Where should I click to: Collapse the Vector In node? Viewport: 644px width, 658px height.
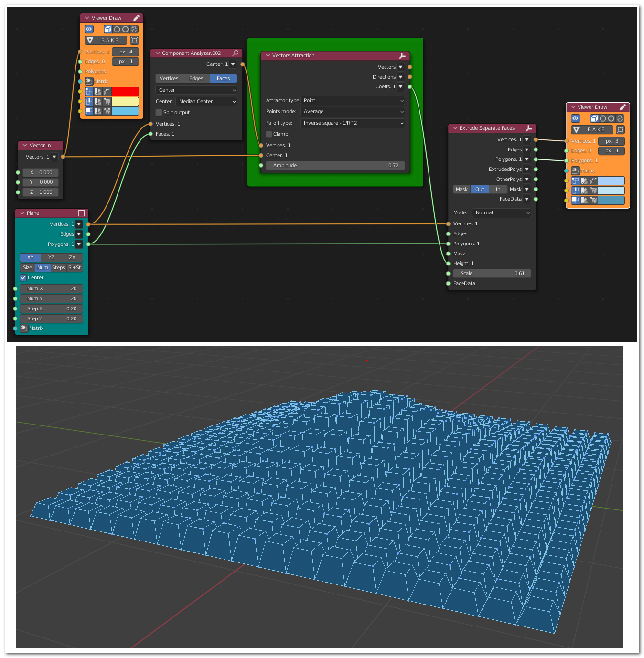(25, 145)
